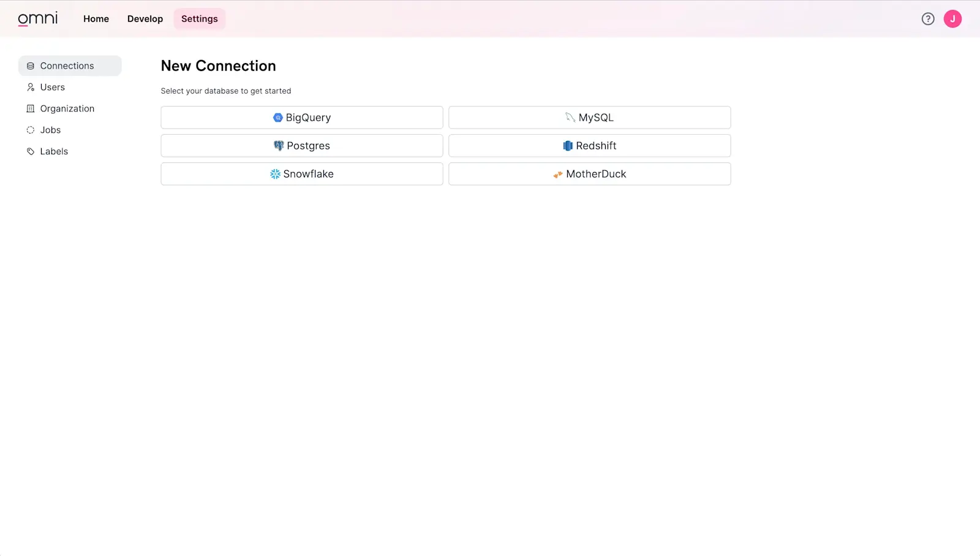Click the building icon beside Organization
This screenshot has height=556, width=980.
pos(31,109)
